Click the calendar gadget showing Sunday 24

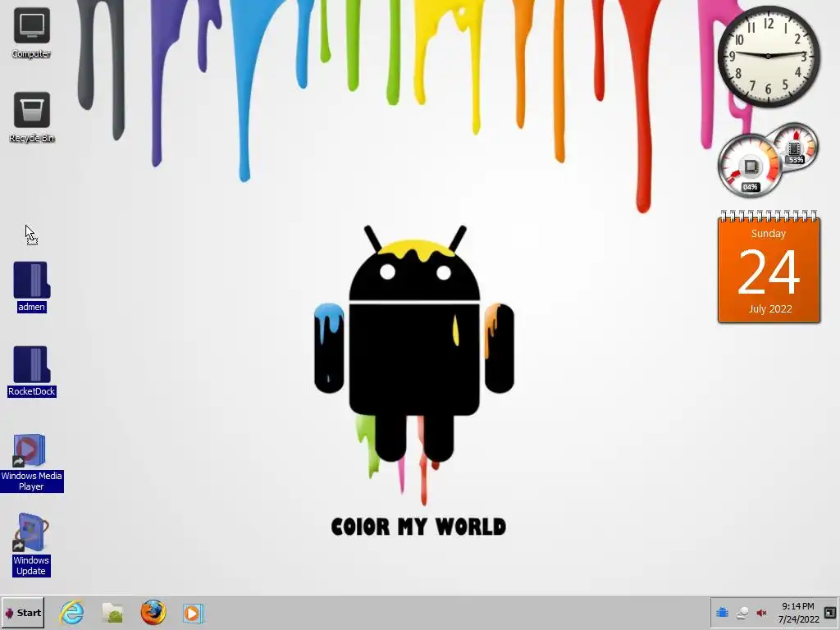(x=769, y=267)
